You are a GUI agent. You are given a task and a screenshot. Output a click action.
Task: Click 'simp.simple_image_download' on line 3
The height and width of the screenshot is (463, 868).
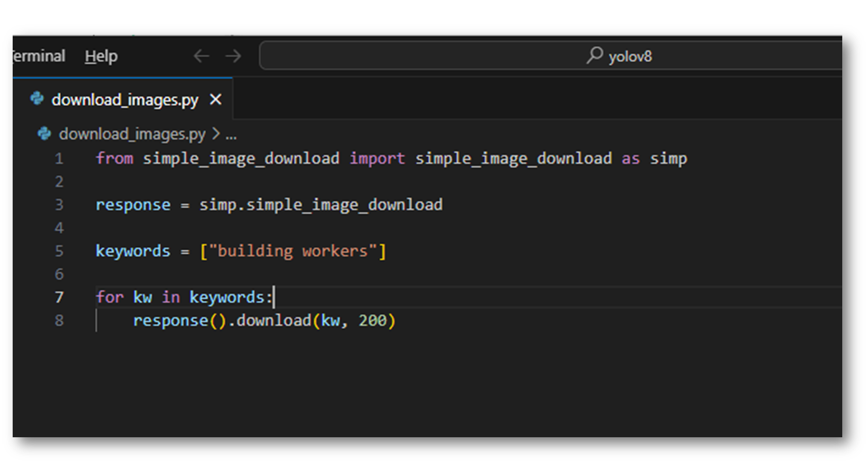point(321,205)
